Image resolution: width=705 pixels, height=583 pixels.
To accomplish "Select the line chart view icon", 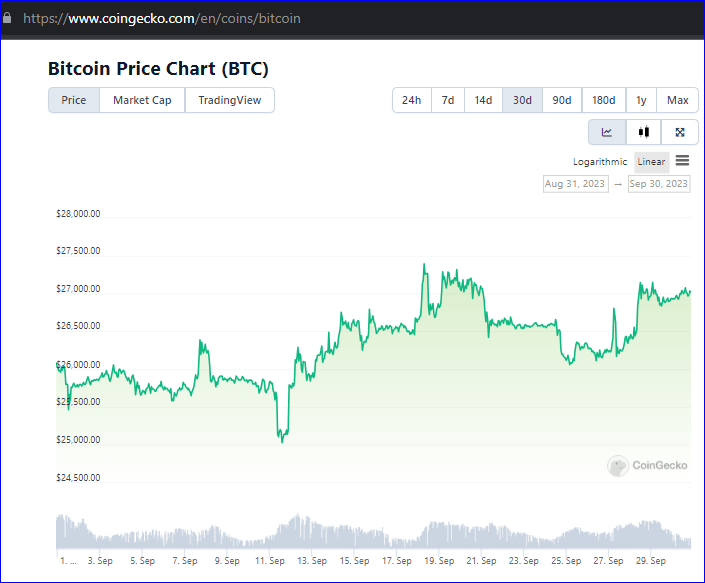I will tap(607, 132).
